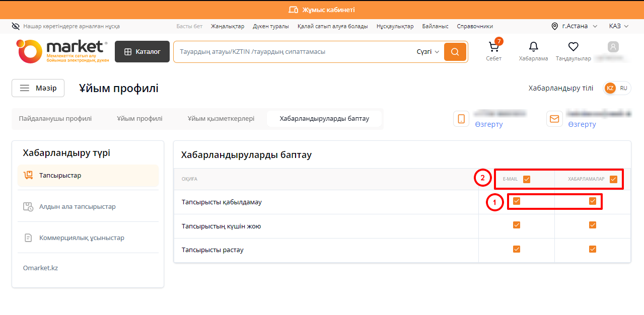Click the phone number icon
This screenshot has width=644, height=315.
pos(461,119)
